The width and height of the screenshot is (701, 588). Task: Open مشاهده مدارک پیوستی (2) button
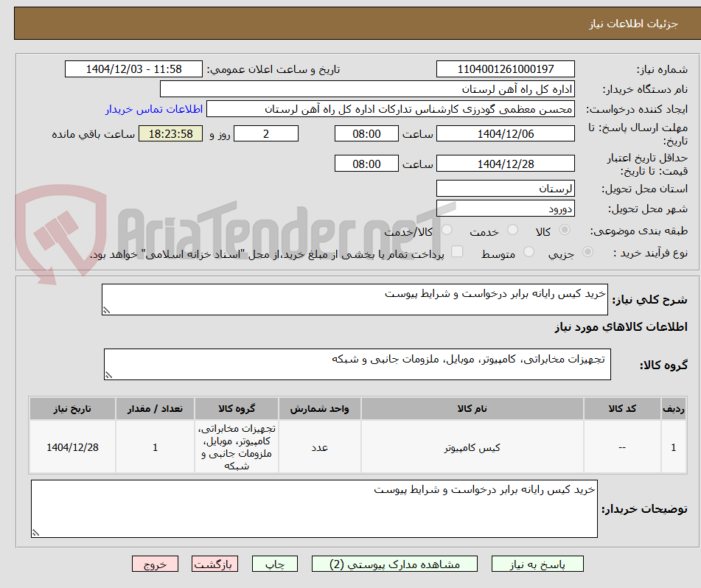394,564
